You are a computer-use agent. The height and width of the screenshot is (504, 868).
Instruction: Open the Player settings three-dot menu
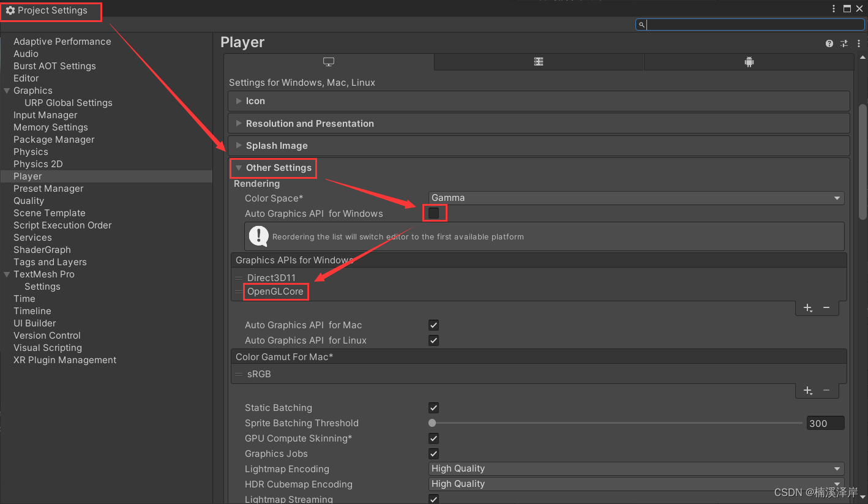tap(858, 43)
